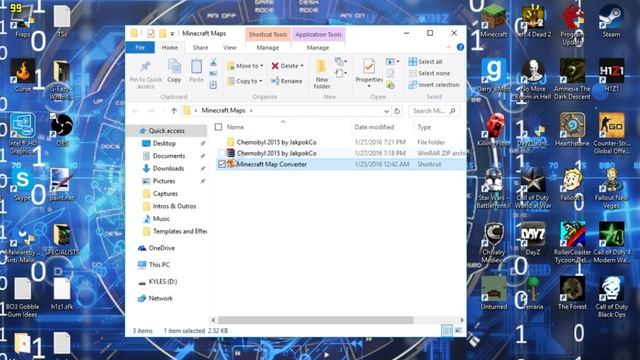Viewport: 640px width, 360px height.
Task: Open the address bar history dropdown
Action: click(386, 111)
